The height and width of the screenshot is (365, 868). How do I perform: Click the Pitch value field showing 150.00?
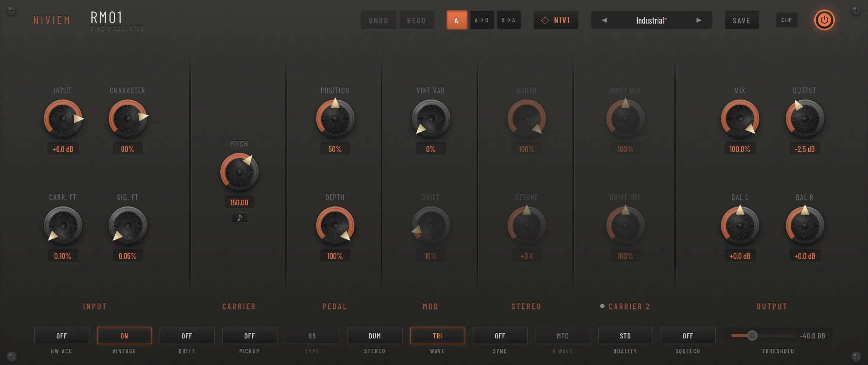tap(239, 202)
